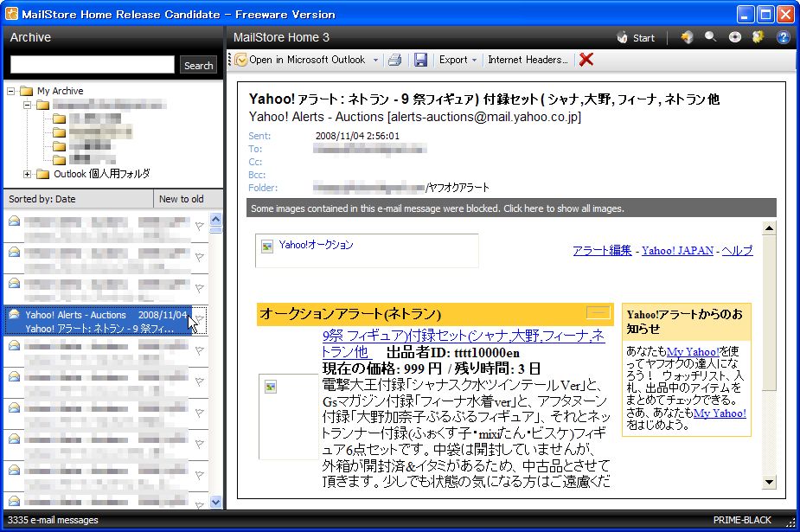The width and height of the screenshot is (800, 532).
Task: Click the Archive panel title
Action: pyautogui.click(x=30, y=37)
